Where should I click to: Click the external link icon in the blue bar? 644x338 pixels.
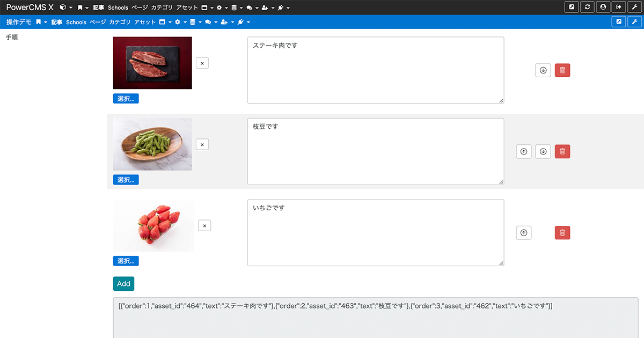pyautogui.click(x=619, y=21)
